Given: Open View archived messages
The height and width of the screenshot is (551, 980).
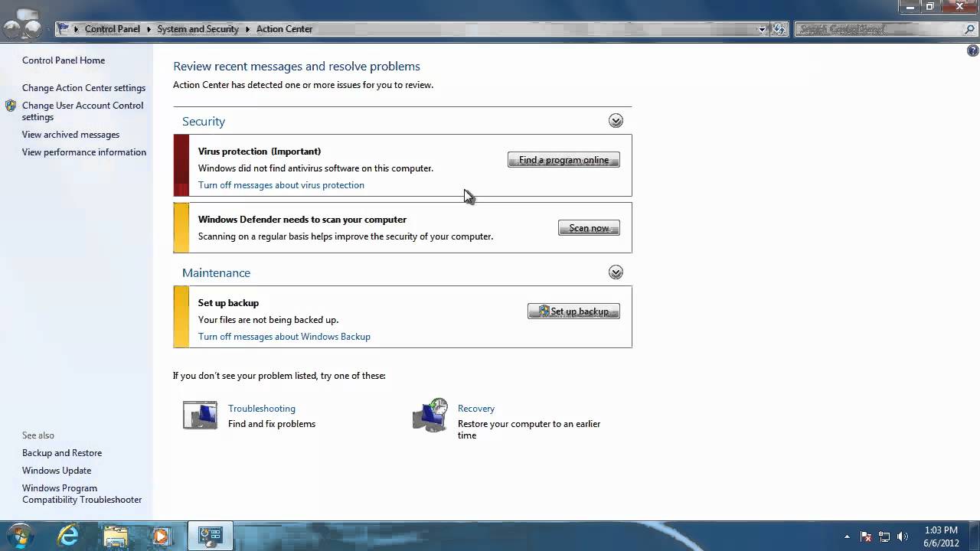Looking at the screenshot, I should coord(70,135).
